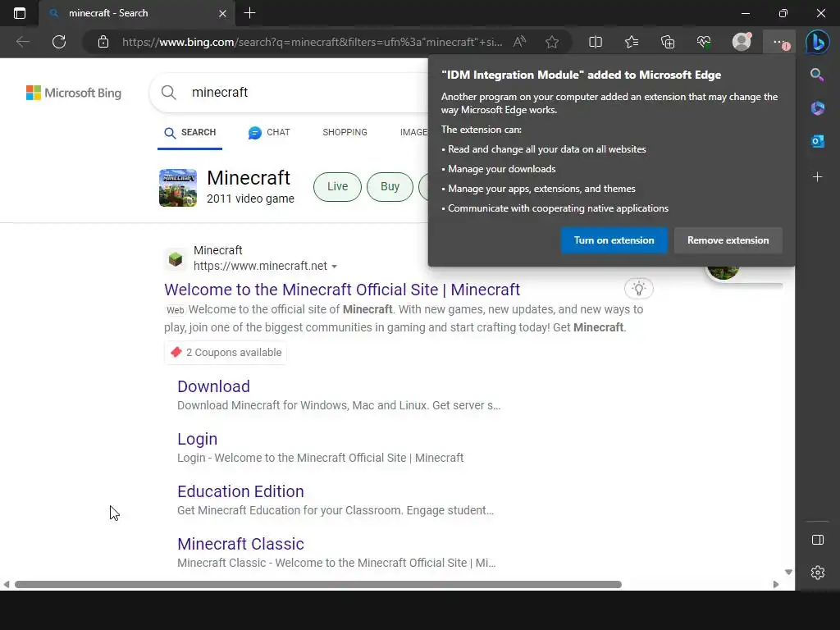Refresh the current page
Image resolution: width=840 pixels, height=630 pixels.
(59, 42)
